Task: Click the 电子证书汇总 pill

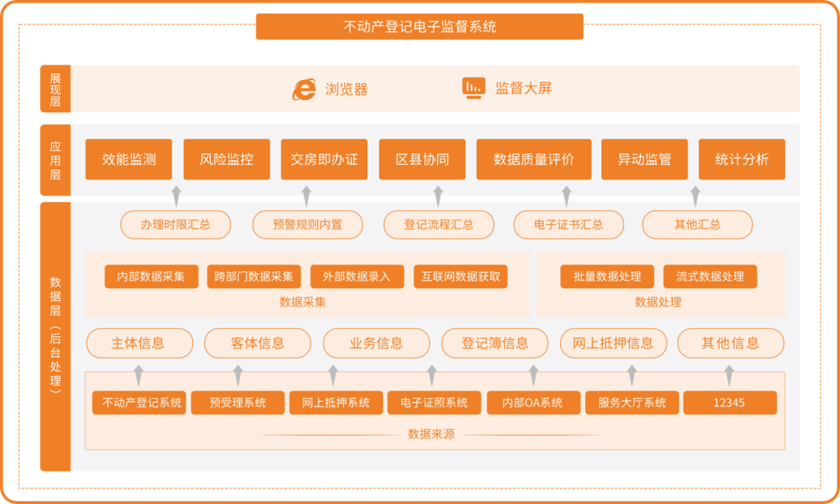Action: coord(569,225)
